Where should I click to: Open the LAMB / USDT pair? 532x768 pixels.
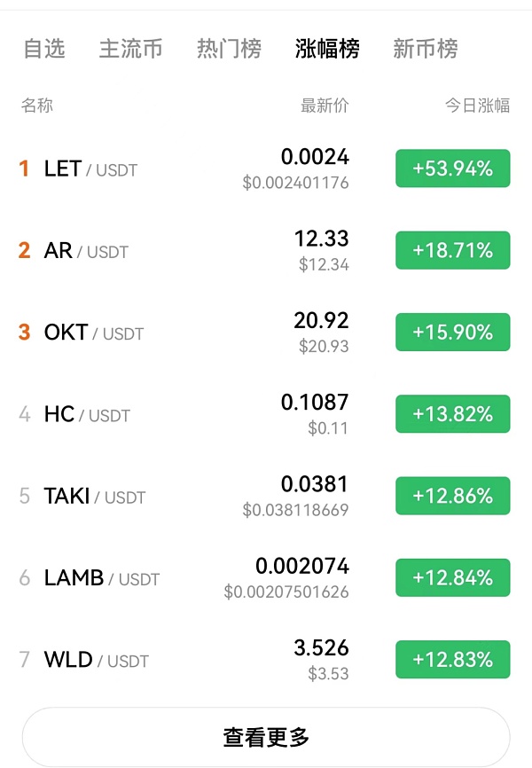tap(101, 578)
